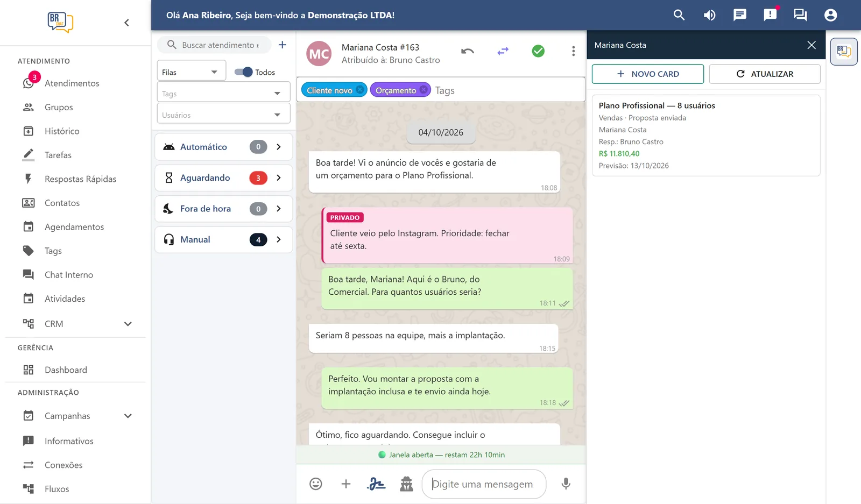The height and width of the screenshot is (504, 861).
Task: Click the BR chat side panel icon
Action: [x=843, y=52]
